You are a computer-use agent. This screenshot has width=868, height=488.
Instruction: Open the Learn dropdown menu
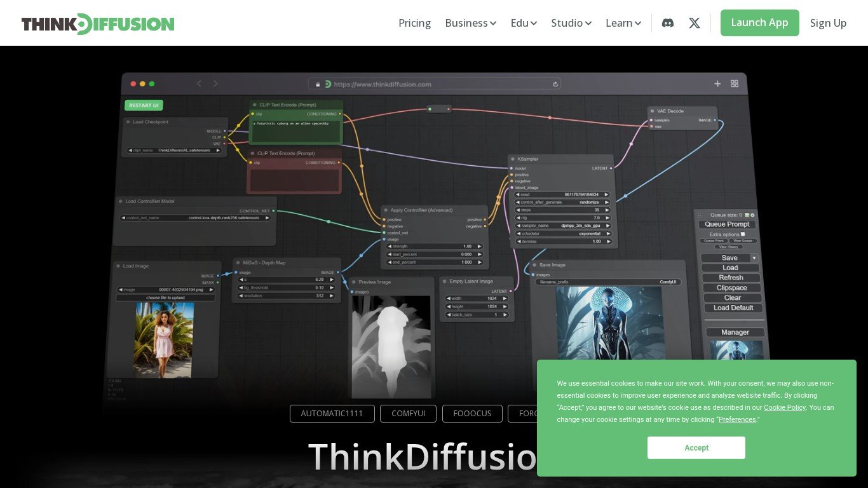[x=623, y=23]
